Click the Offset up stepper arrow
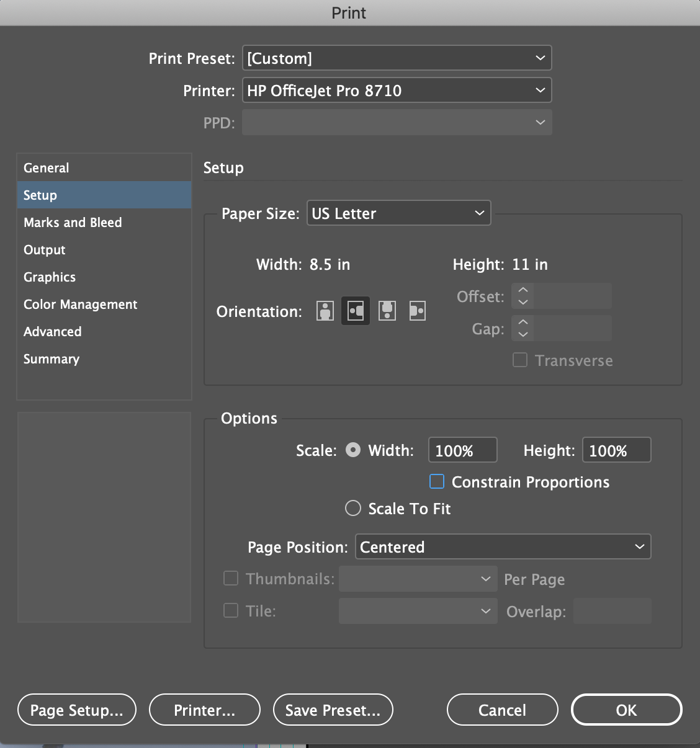Viewport: 700px width, 748px height. [523, 291]
